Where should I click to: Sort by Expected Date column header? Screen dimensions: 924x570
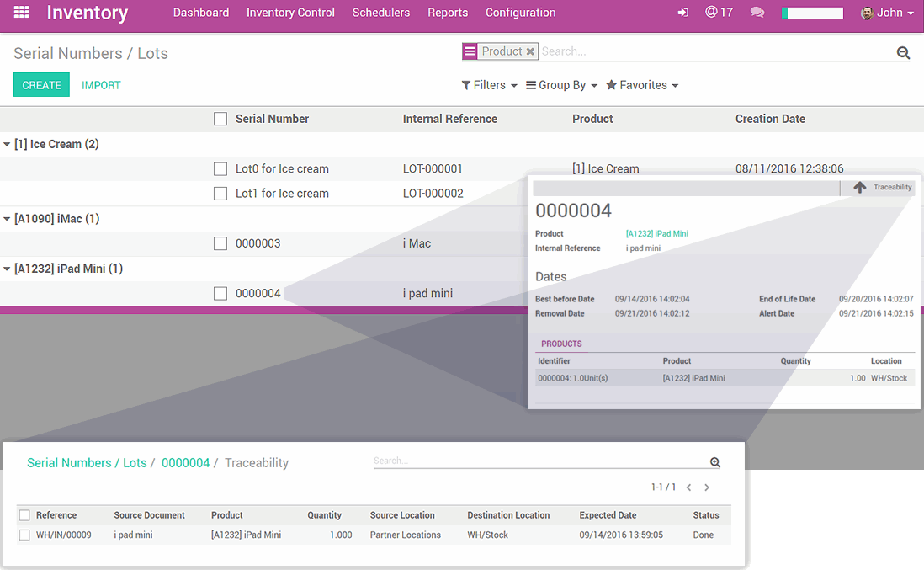[x=608, y=515]
